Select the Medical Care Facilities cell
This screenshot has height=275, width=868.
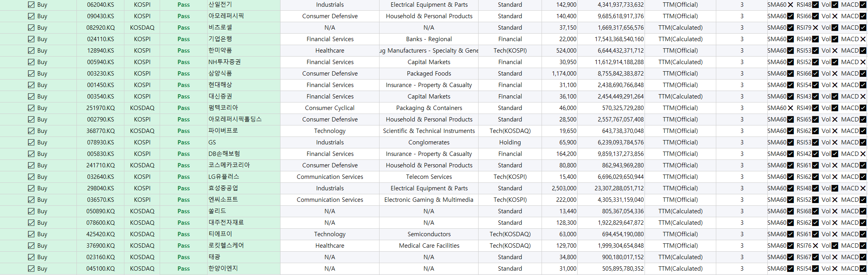point(429,246)
